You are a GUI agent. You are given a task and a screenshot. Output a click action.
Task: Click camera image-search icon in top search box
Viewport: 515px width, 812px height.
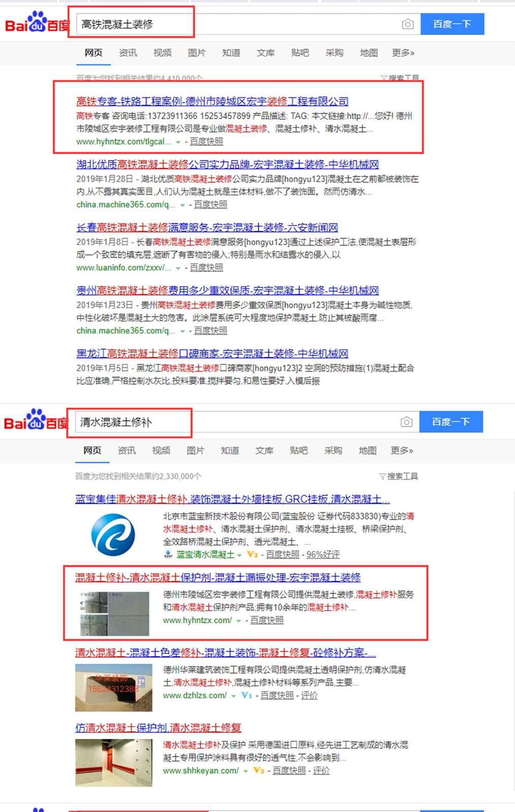407,24
